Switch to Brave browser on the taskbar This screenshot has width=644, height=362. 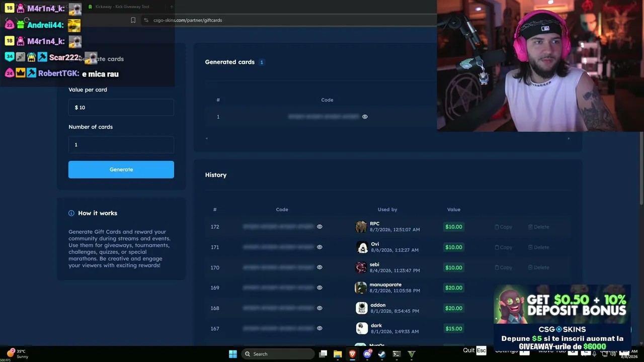(352, 354)
